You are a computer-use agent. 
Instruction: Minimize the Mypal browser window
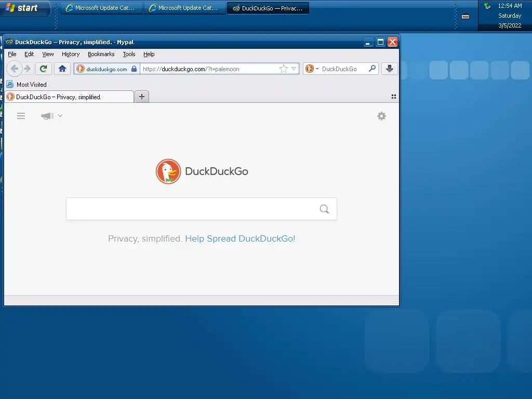tap(368, 42)
